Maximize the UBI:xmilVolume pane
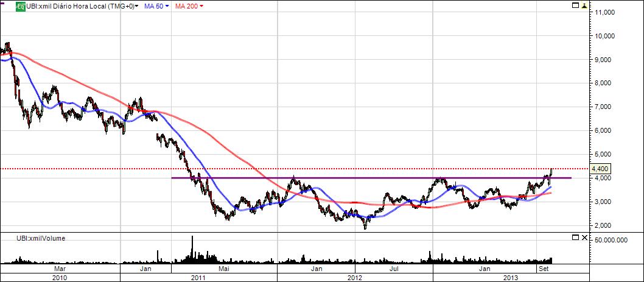The image size is (644, 282). tap(575, 238)
